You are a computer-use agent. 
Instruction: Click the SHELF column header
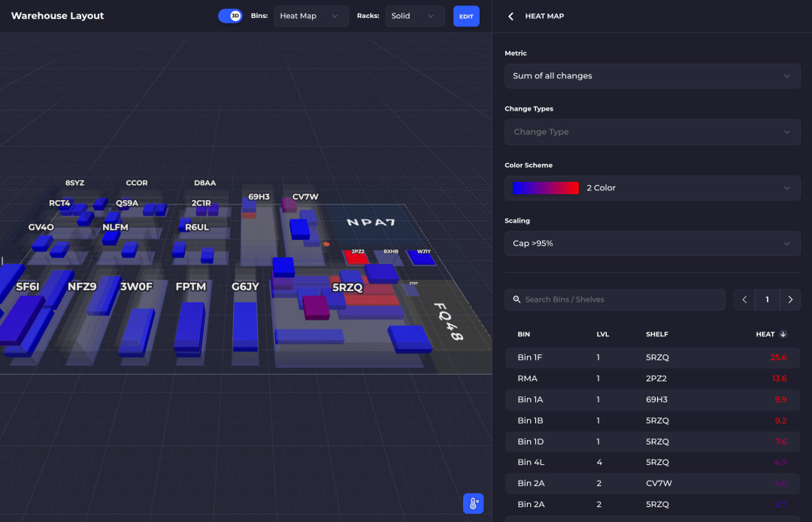[x=656, y=334]
